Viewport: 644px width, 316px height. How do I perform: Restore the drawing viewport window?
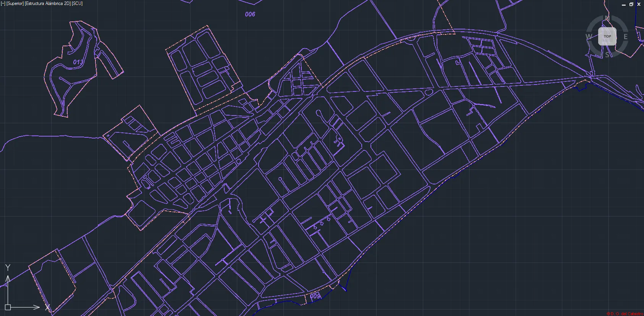click(x=631, y=5)
